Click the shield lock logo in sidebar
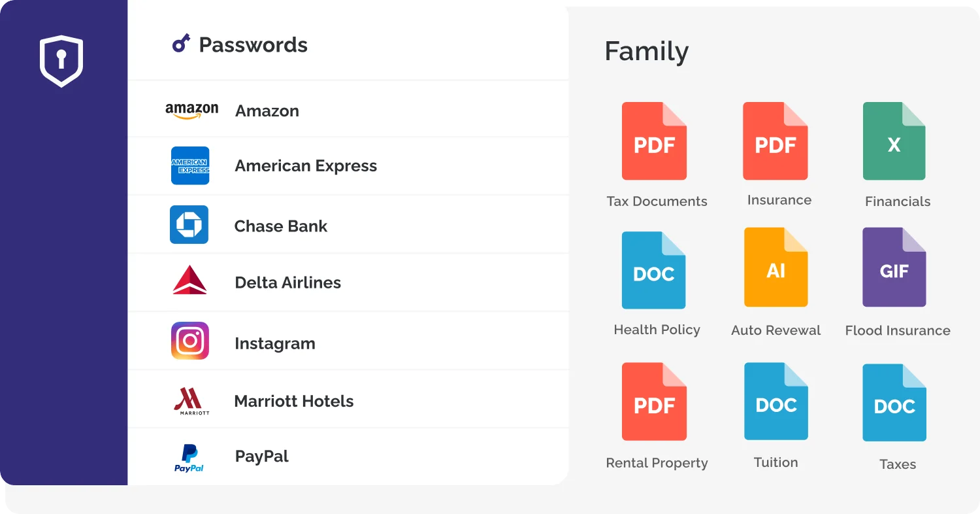Image resolution: width=980 pixels, height=514 pixels. click(x=61, y=61)
